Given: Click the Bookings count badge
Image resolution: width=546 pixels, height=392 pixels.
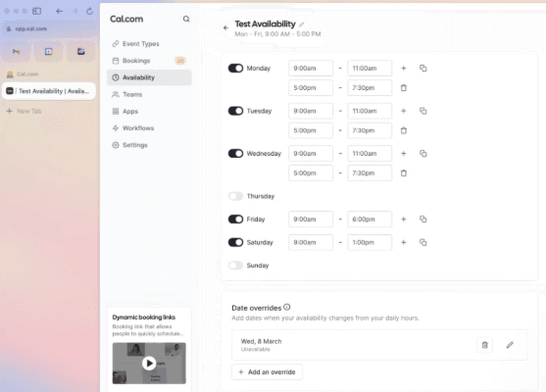Looking at the screenshot, I should coord(180,61).
